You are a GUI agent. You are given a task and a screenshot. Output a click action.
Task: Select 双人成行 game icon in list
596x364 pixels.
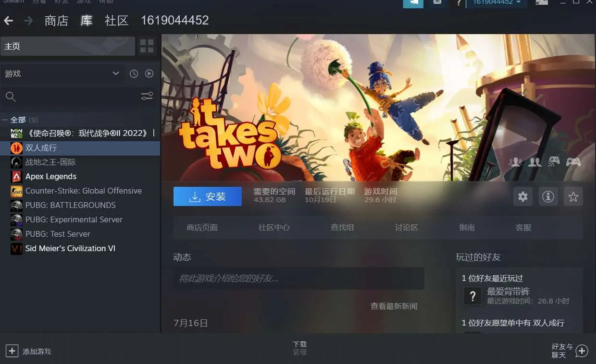coord(17,148)
